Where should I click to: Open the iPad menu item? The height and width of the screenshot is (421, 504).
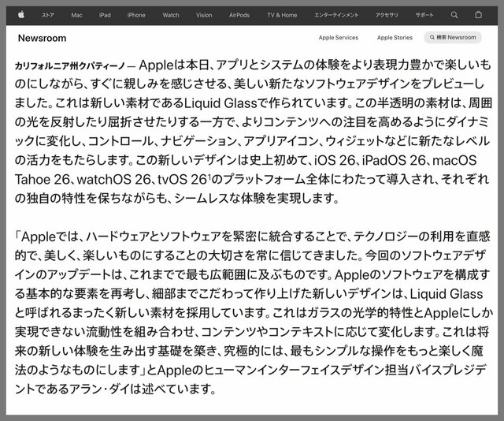(x=105, y=15)
